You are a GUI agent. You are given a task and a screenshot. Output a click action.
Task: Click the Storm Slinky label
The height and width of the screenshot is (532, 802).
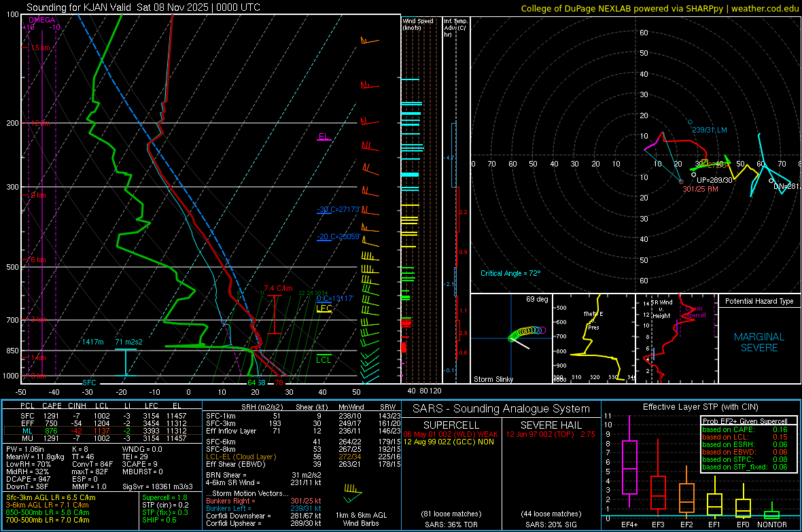[493, 379]
